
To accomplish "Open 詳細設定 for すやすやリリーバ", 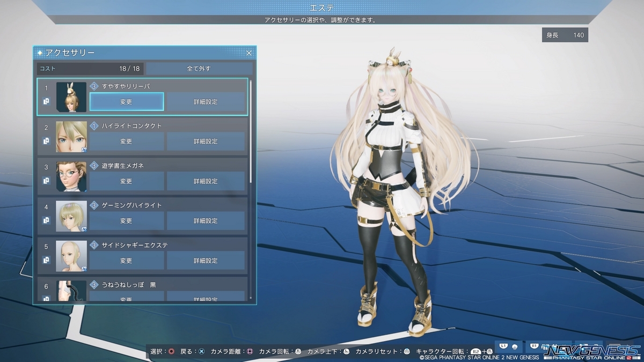I will click(x=206, y=101).
